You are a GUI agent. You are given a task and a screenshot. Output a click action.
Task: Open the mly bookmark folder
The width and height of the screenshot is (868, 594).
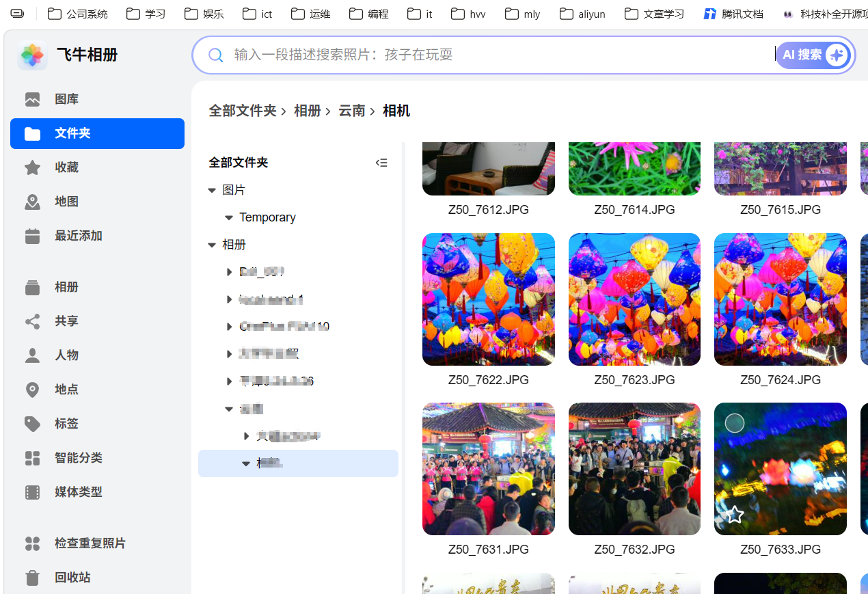click(x=523, y=14)
